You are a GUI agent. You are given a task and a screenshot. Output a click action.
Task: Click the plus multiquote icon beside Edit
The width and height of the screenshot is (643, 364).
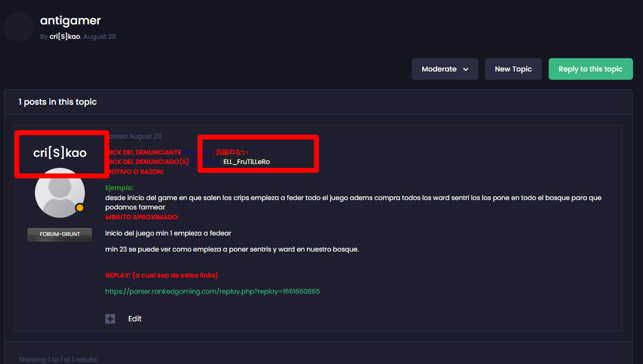point(110,319)
